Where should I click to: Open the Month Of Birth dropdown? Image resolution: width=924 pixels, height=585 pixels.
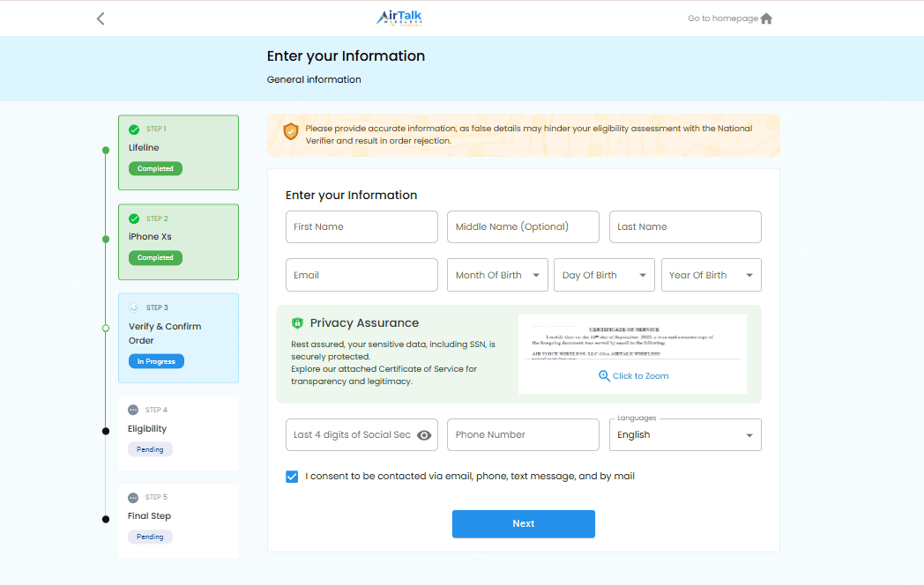pos(497,275)
